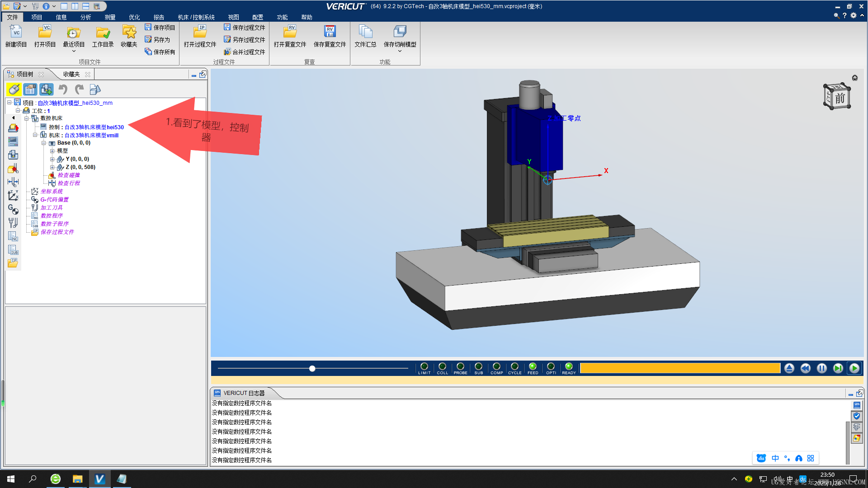
Task: Toggle the READY status light
Action: pos(569,366)
